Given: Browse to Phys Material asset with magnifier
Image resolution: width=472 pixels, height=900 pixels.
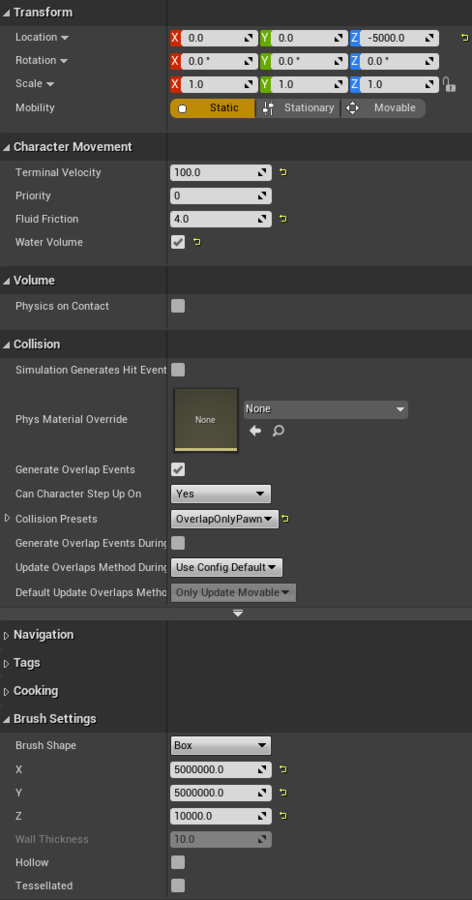Looking at the screenshot, I should [x=278, y=430].
